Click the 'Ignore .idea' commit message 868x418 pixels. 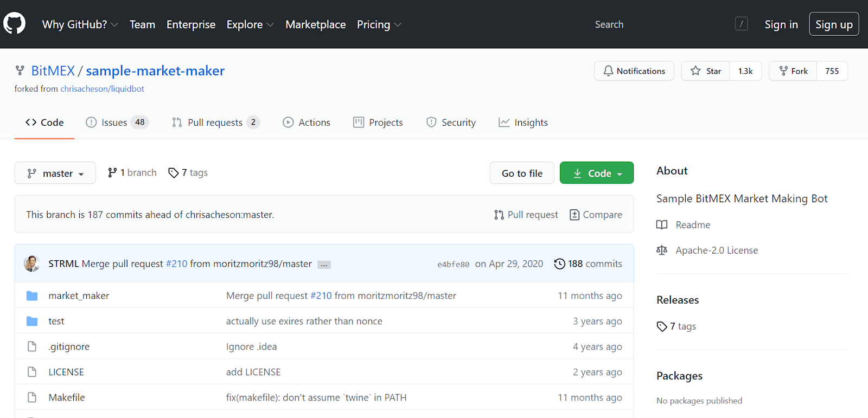(x=251, y=346)
